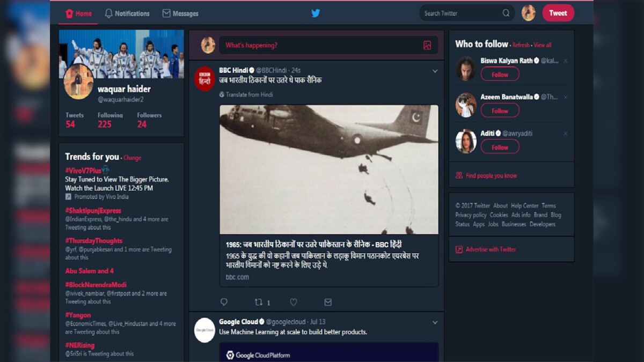Screen dimensions: 644x362
Task: Attach an image in the compose box
Action: click(427, 46)
